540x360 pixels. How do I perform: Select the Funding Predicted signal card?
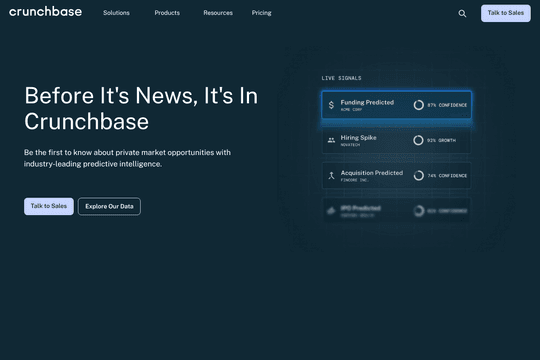396,105
